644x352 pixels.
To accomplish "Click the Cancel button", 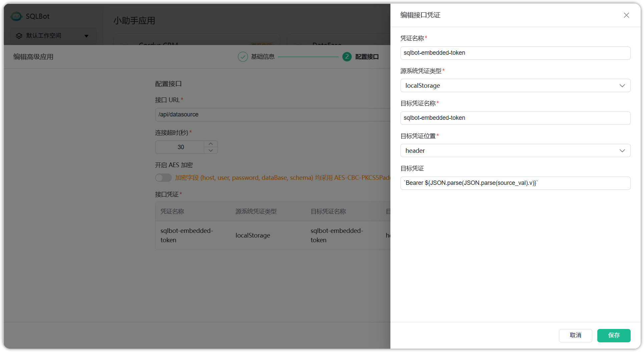I will [575, 335].
